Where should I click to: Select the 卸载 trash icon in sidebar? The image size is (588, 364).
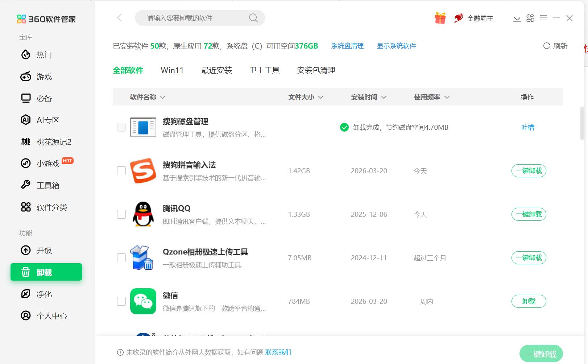[26, 272]
